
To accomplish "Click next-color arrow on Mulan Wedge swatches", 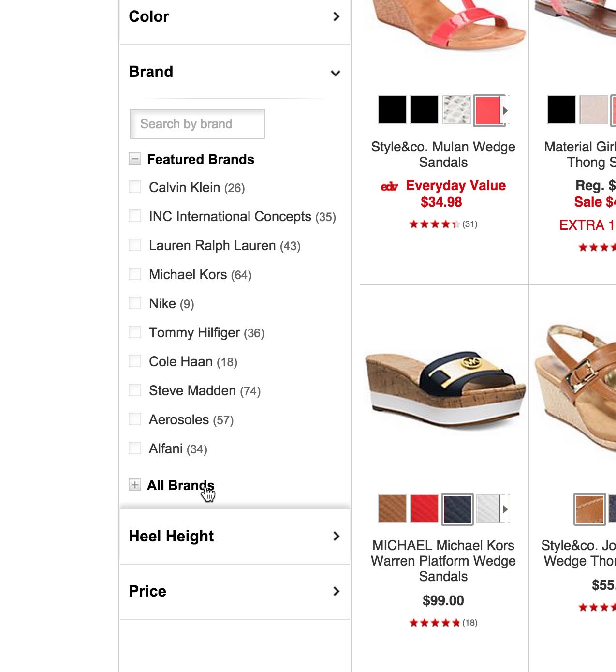I will 505,110.
